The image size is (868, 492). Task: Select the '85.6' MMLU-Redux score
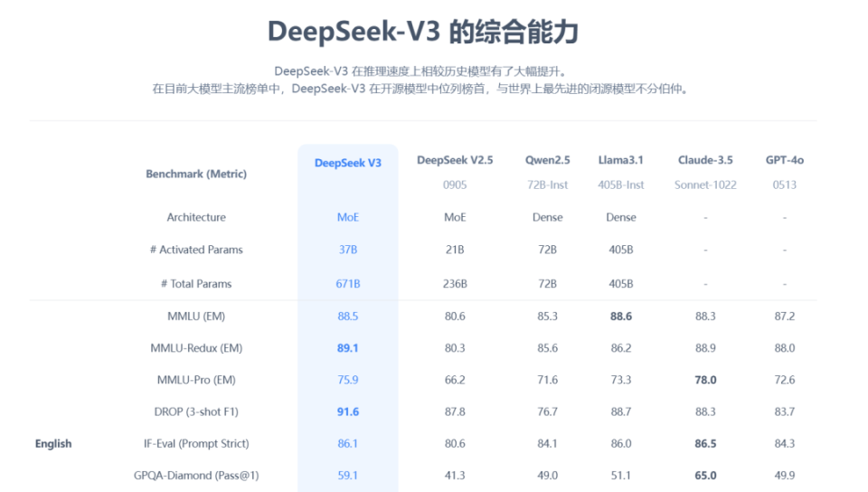(x=548, y=348)
